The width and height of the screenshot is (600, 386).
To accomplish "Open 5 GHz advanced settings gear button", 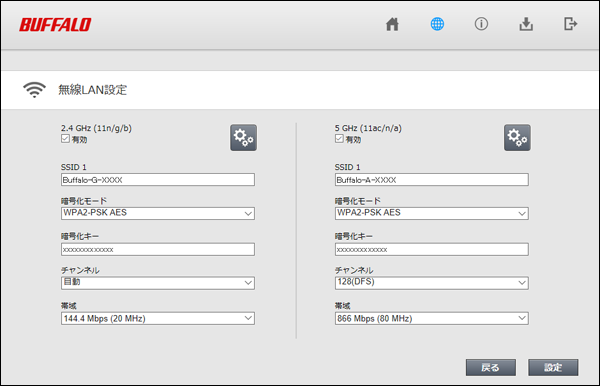I will tap(517, 137).
